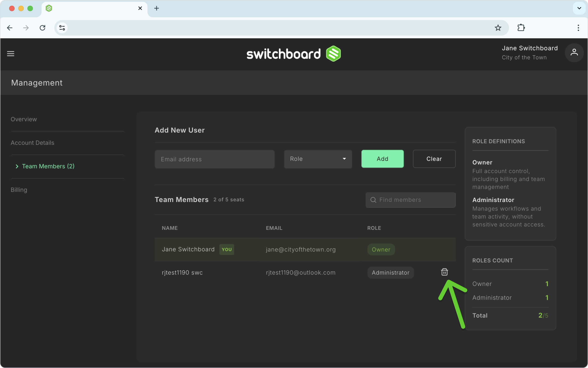Click the Switchboard logo in header
The width and height of the screenshot is (588, 368).
click(x=294, y=54)
